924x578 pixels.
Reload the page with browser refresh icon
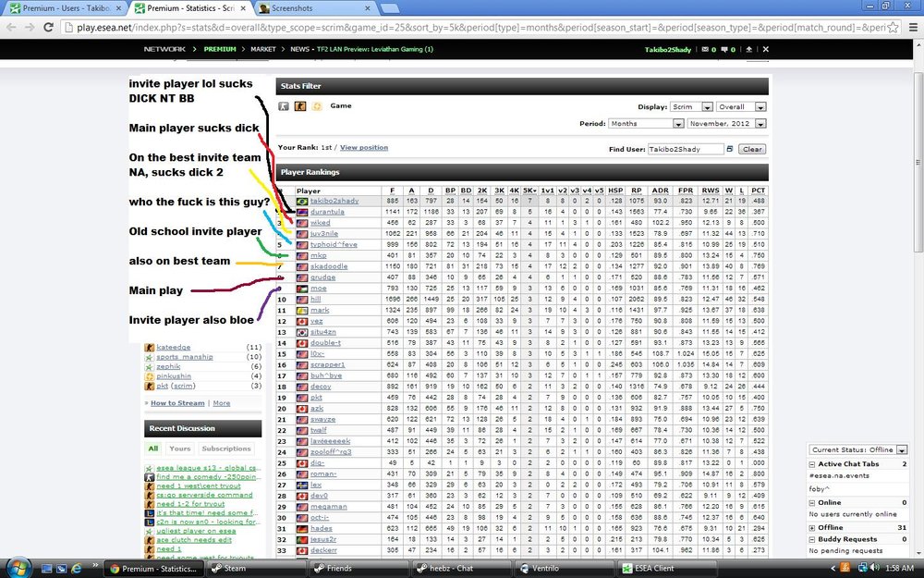[49, 27]
